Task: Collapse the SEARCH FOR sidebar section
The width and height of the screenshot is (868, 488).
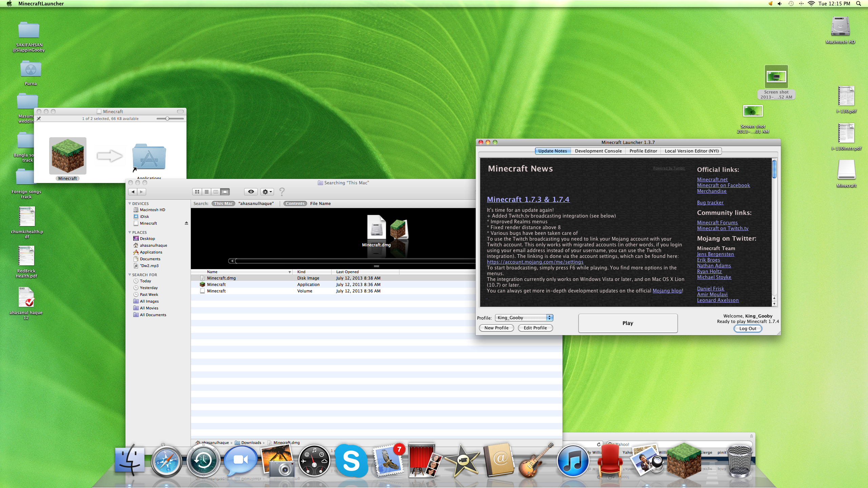Action: click(x=130, y=275)
